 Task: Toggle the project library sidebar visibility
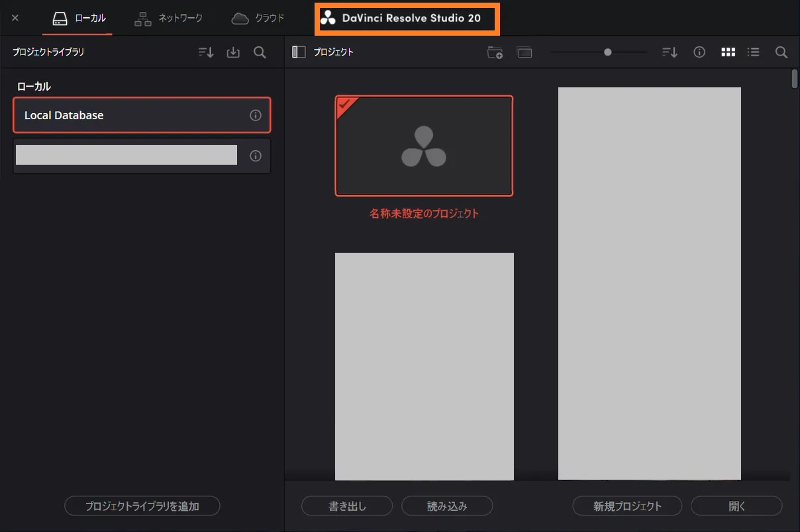[297, 52]
